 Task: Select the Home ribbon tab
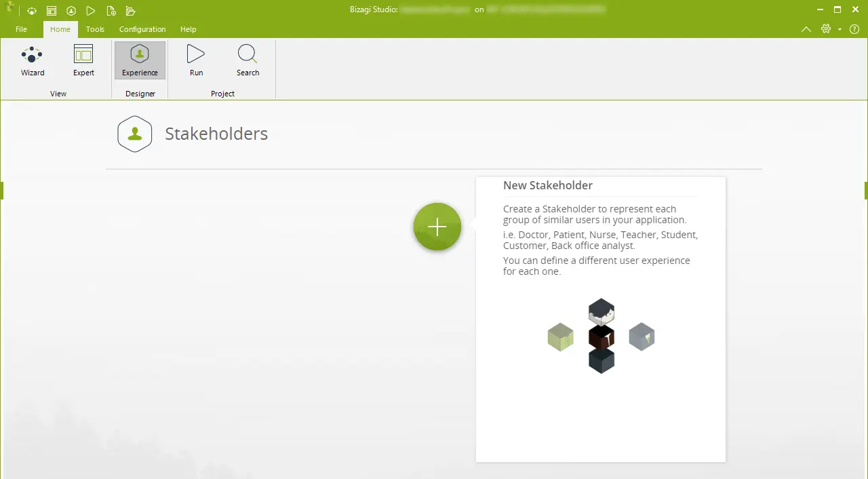point(60,29)
